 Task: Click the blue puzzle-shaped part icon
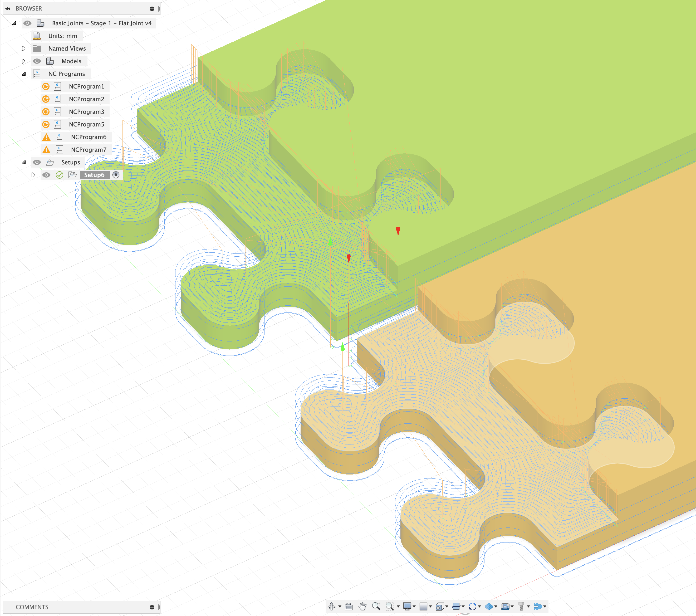coord(538,607)
